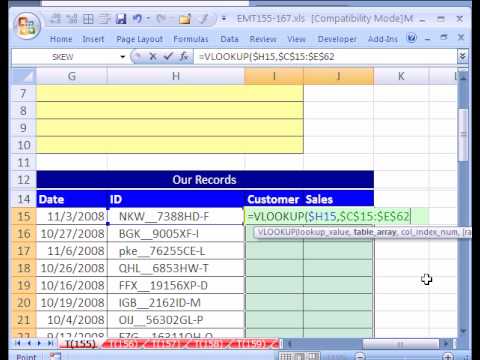This screenshot has width=480, height=360.
Task: Open the Formulas ribbon tab
Action: 191,39
